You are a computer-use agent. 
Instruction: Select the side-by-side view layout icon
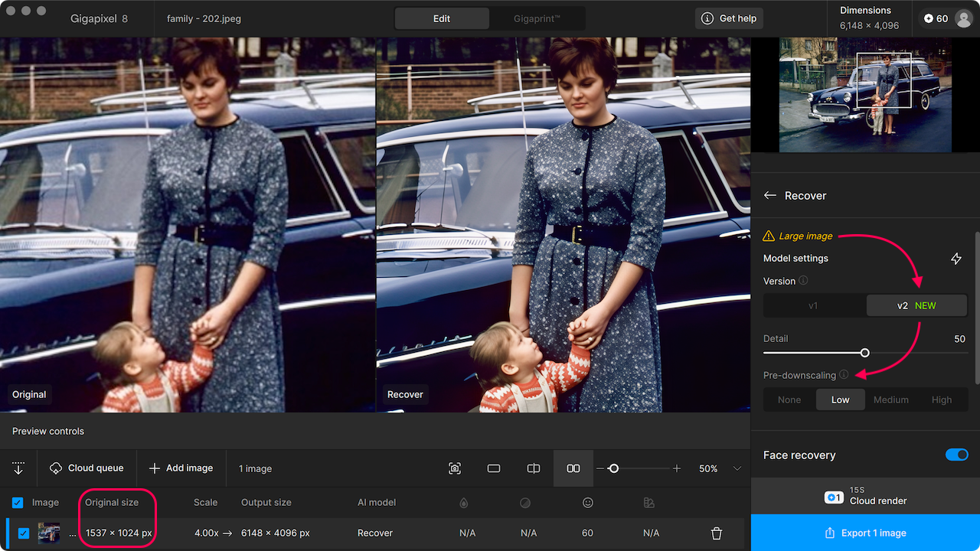(573, 468)
